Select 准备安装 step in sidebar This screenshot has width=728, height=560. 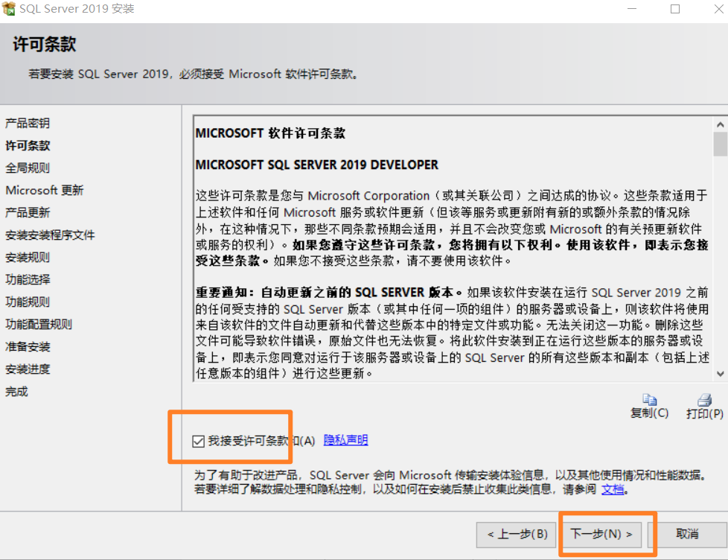pos(28,347)
